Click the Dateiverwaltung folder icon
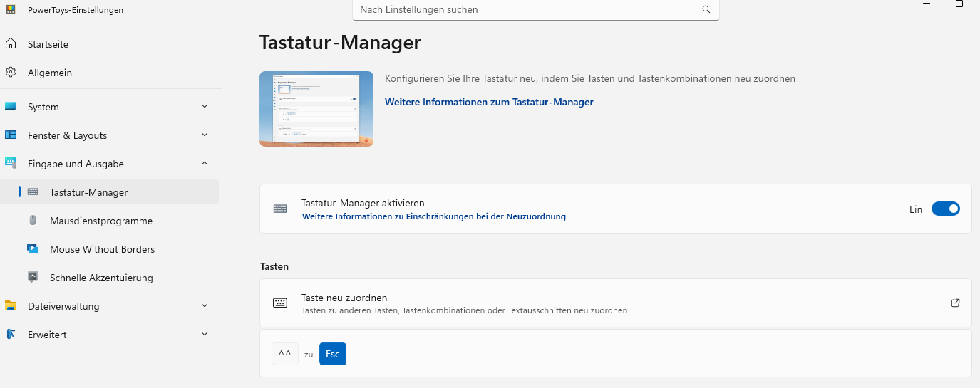 (11, 306)
